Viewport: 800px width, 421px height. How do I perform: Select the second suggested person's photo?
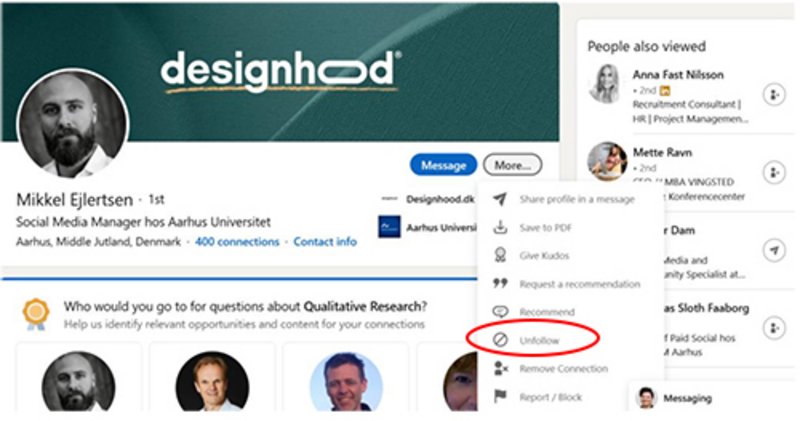tap(212, 382)
